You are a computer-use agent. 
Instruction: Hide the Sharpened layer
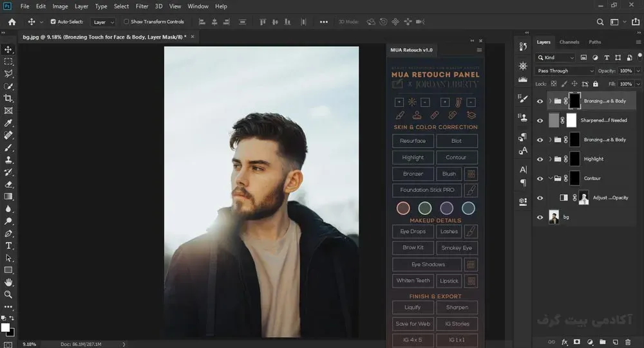tap(540, 121)
